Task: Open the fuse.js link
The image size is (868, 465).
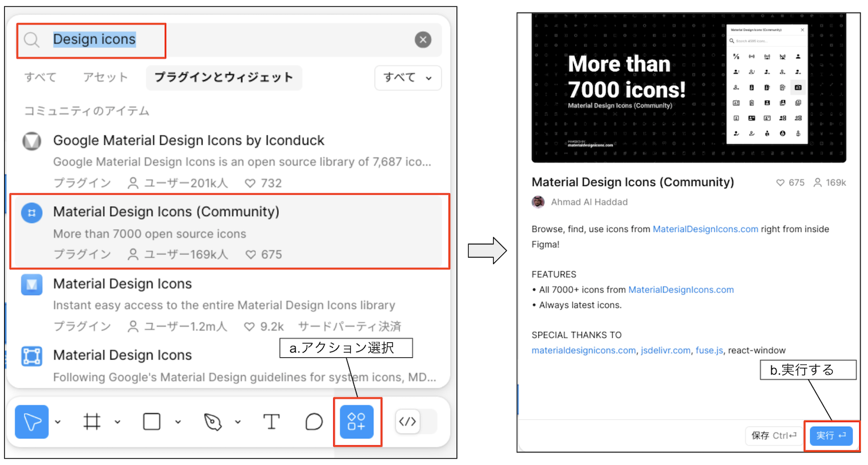Action: point(709,350)
